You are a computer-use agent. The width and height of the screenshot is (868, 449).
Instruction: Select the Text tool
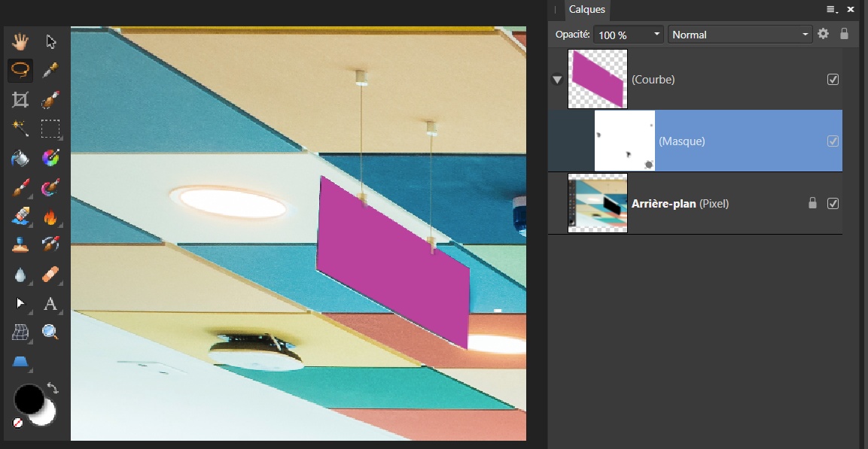pyautogui.click(x=50, y=303)
